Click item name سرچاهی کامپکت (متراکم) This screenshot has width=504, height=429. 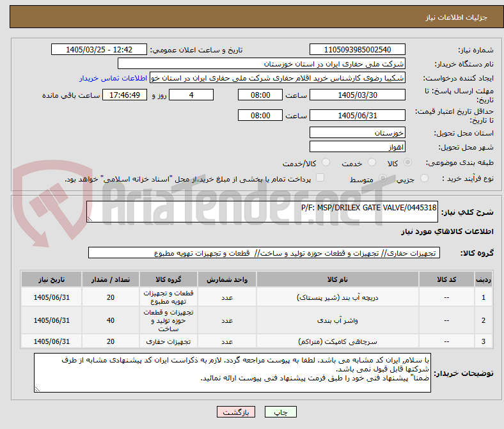click(x=338, y=341)
